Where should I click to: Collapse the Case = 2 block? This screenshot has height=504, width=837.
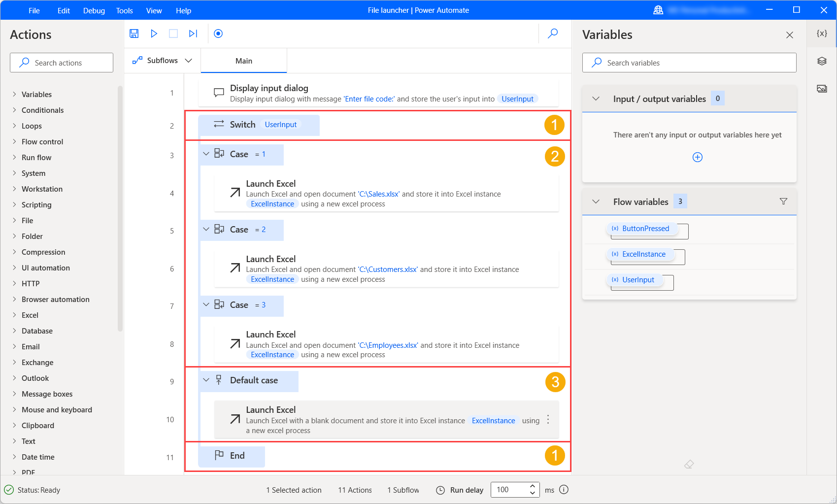tap(206, 229)
